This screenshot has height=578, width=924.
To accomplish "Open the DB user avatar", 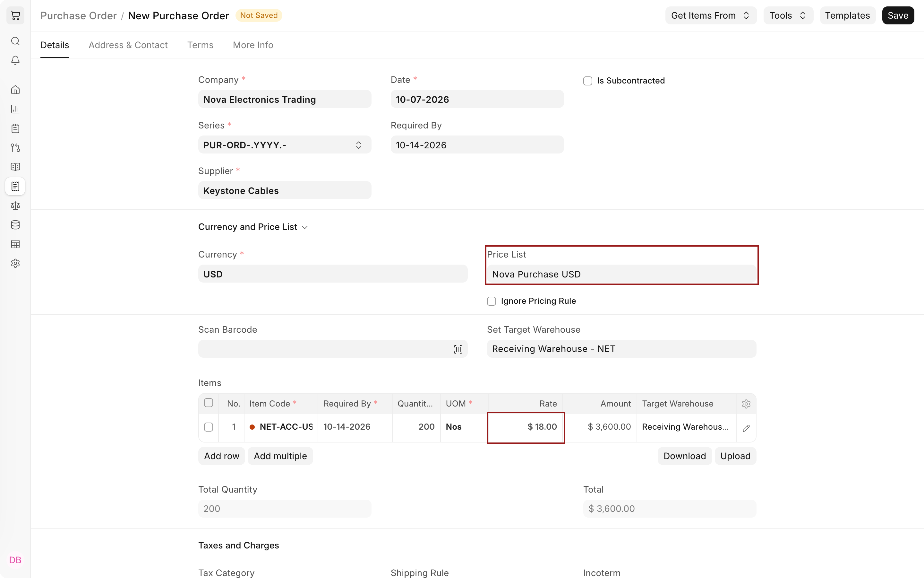I will click(15, 560).
